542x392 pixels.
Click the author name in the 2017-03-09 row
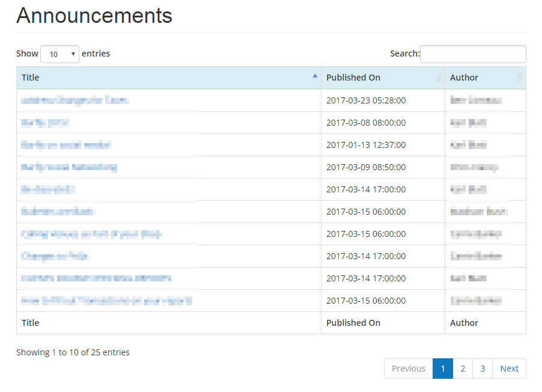(x=474, y=167)
